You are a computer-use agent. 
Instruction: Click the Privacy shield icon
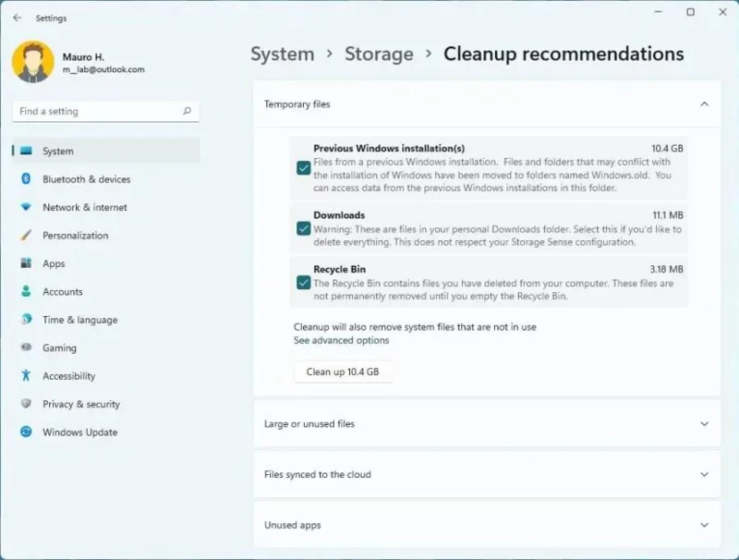click(27, 404)
